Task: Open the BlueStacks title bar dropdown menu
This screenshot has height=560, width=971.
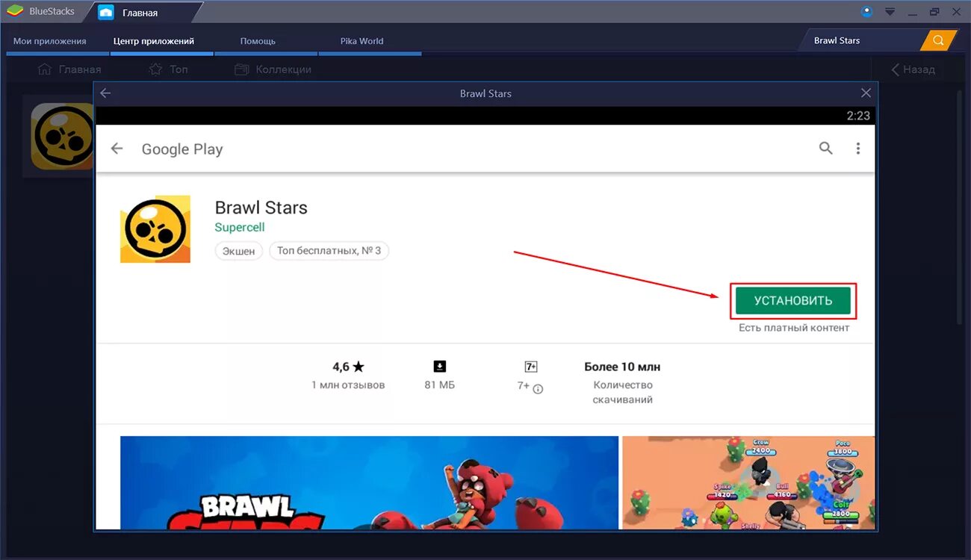Action: (x=890, y=12)
